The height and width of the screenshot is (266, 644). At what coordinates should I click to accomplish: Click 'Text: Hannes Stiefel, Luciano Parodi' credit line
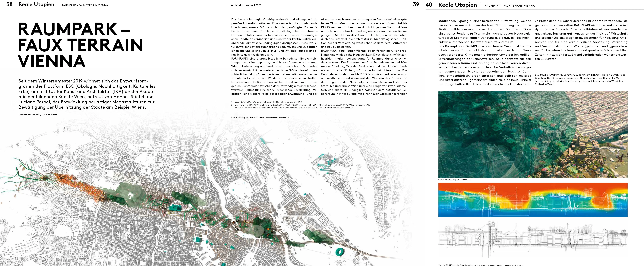[38, 115]
